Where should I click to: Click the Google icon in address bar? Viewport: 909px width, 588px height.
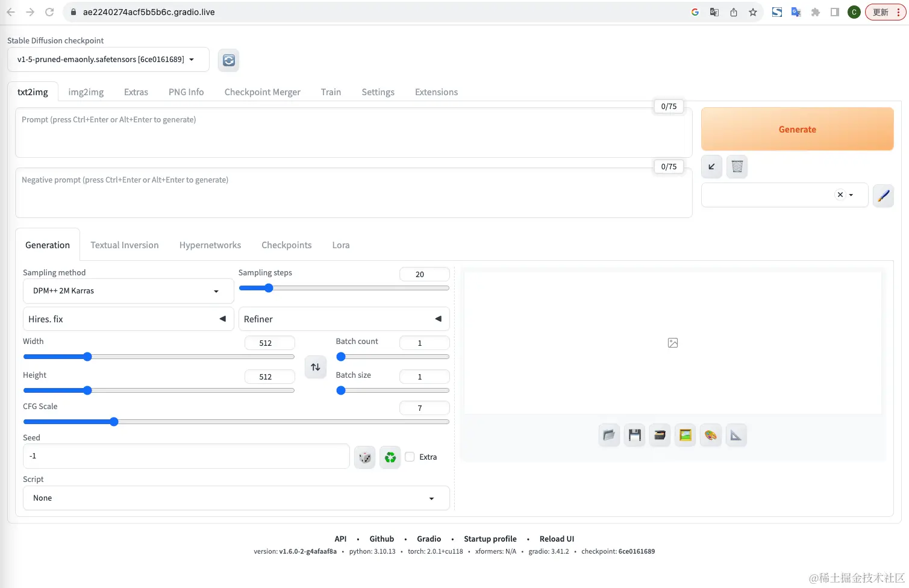695,12
